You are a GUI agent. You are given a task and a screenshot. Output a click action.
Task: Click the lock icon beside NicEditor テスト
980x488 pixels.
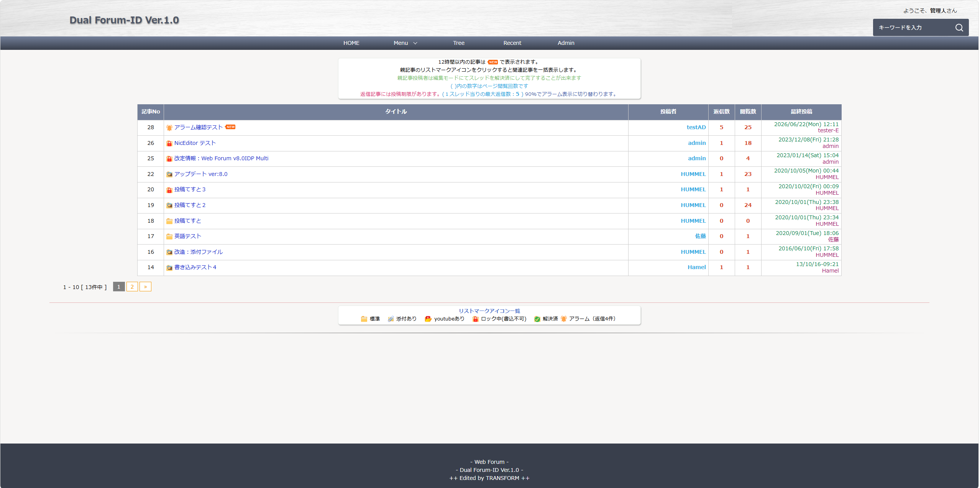pos(169,143)
